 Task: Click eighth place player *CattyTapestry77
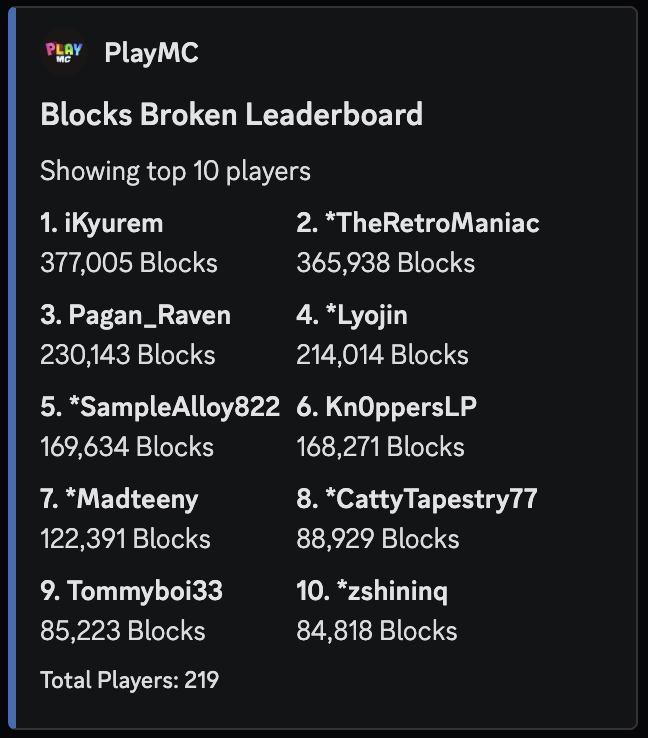[417, 499]
